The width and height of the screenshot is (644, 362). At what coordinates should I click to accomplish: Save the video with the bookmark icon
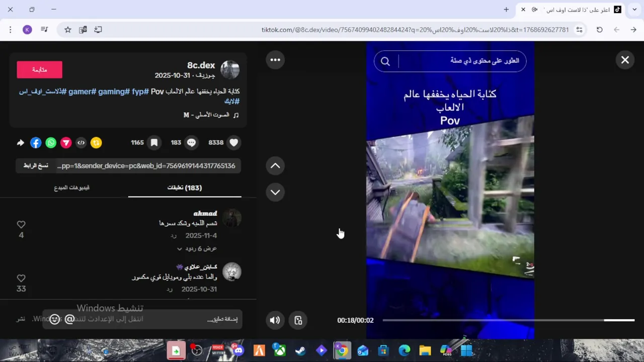[154, 143]
